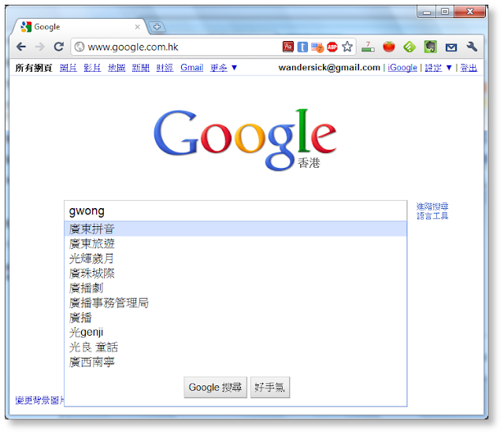The width and height of the screenshot is (504, 435).
Task: Minimize the Chrome window
Action: [427, 13]
